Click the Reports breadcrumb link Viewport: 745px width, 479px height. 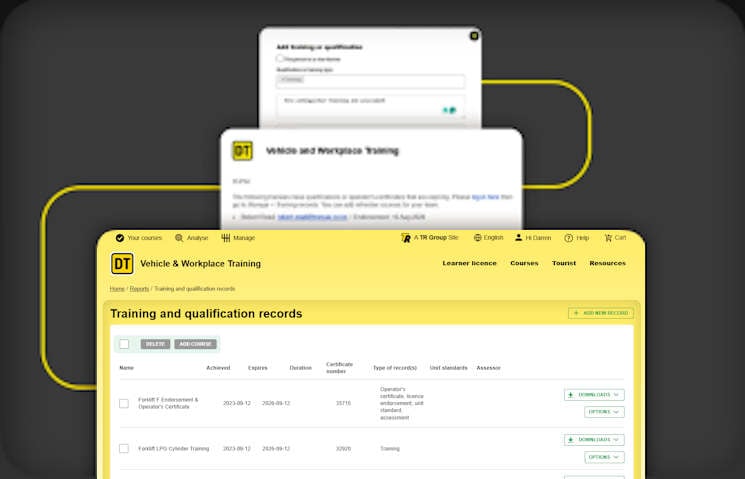point(139,289)
